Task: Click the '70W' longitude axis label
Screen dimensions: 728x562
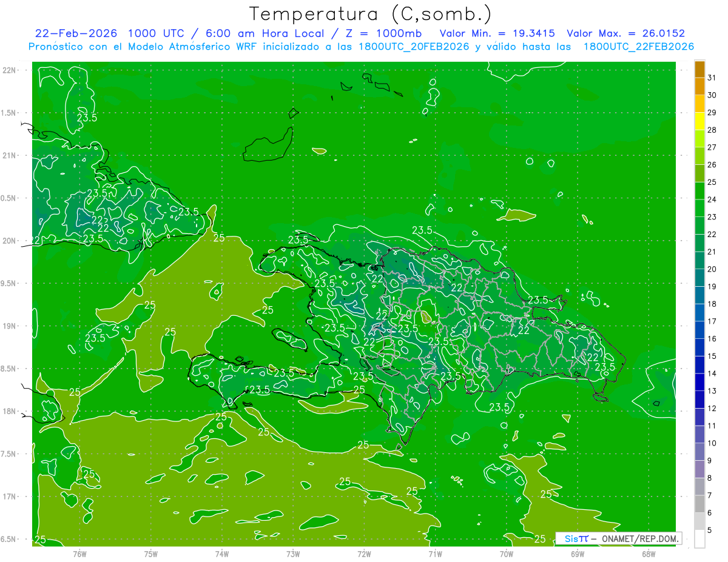Action: (507, 554)
